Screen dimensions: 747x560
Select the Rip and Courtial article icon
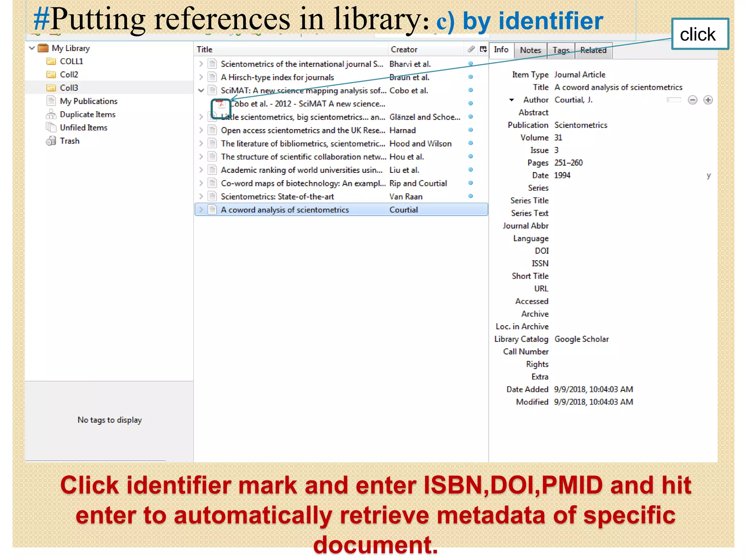click(x=212, y=183)
